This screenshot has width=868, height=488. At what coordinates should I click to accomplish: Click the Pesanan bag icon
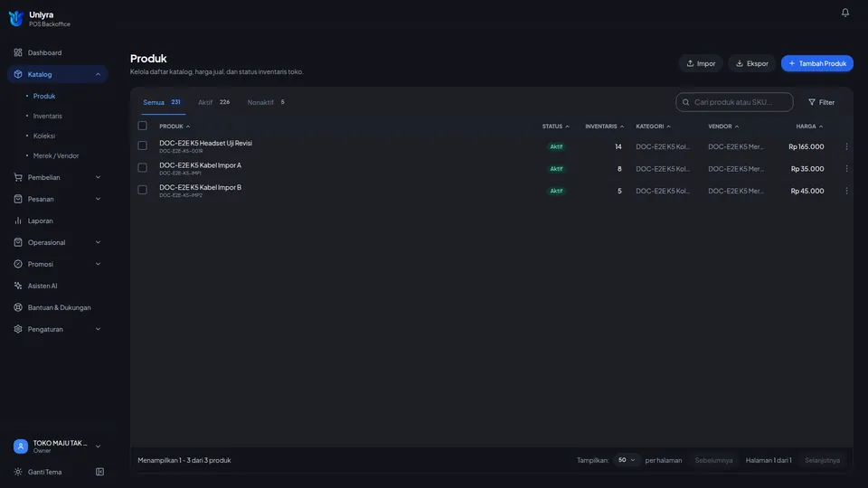pos(18,199)
